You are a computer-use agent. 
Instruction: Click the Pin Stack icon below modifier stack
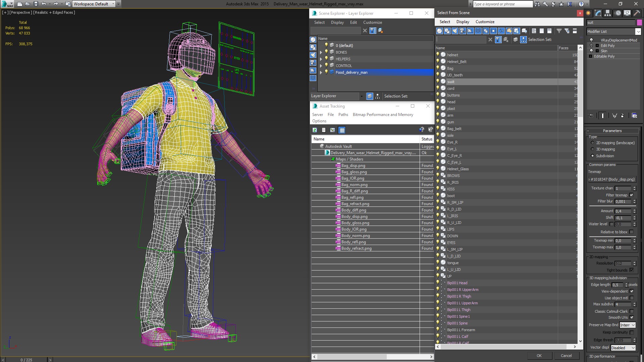click(591, 116)
